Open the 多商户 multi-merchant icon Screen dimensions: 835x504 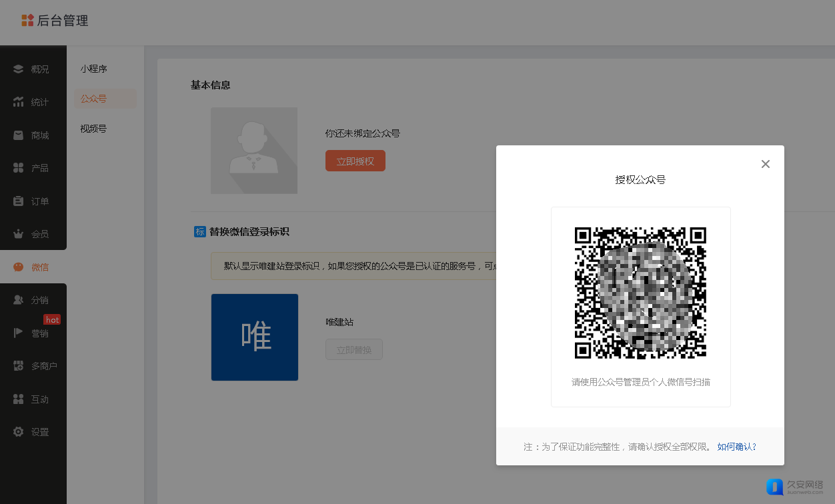[19, 366]
